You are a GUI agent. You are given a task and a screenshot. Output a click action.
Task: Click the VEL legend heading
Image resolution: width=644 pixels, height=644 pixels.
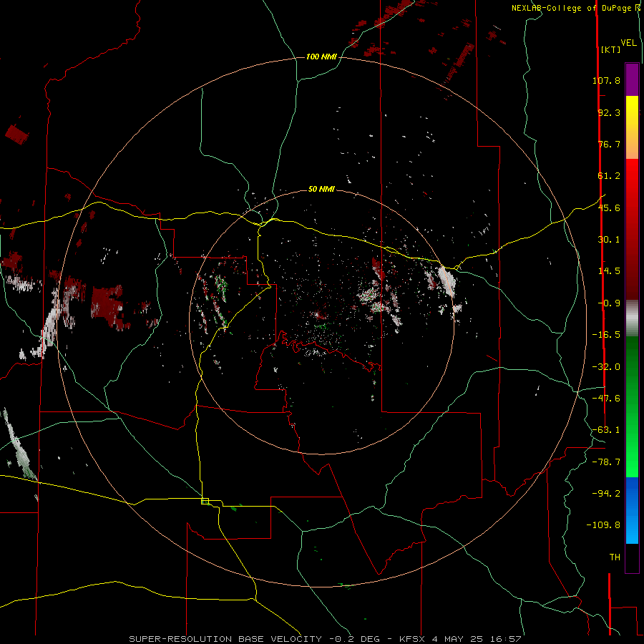point(628,43)
